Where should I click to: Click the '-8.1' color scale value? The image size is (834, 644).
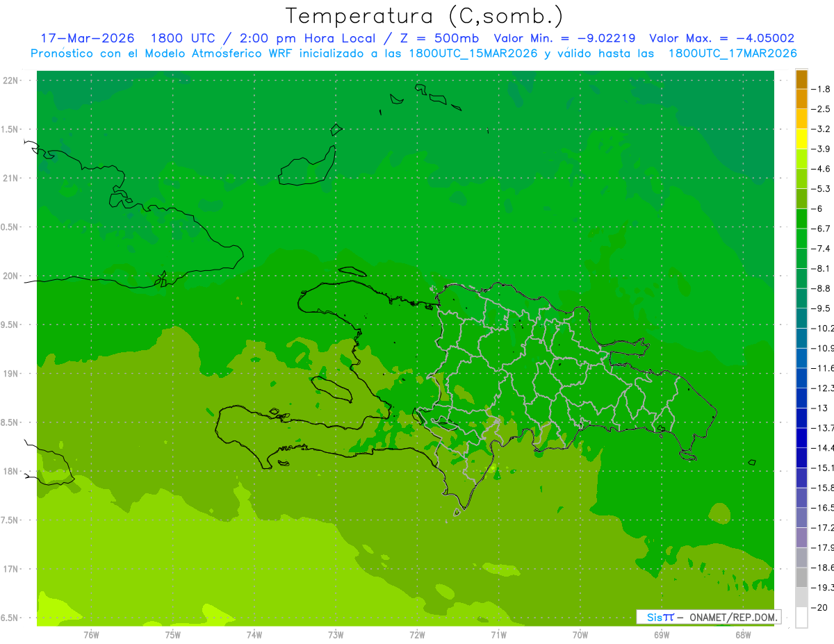[x=821, y=268]
